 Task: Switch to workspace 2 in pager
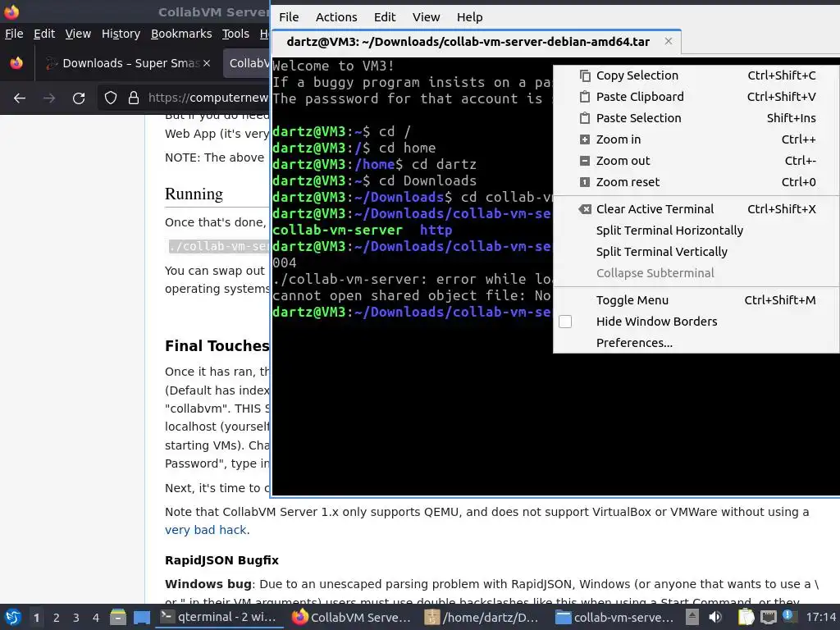tap(57, 618)
